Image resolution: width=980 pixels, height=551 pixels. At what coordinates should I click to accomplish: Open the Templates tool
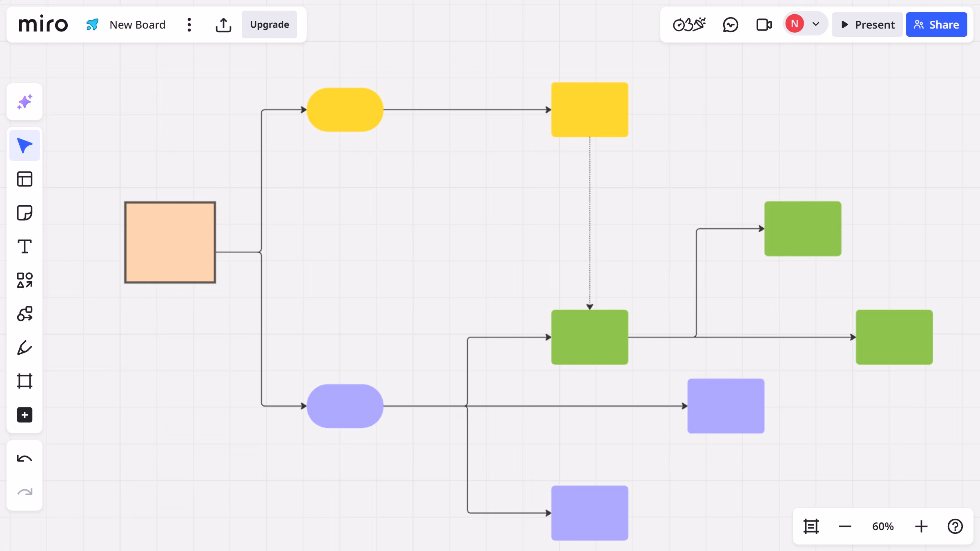[24, 179]
